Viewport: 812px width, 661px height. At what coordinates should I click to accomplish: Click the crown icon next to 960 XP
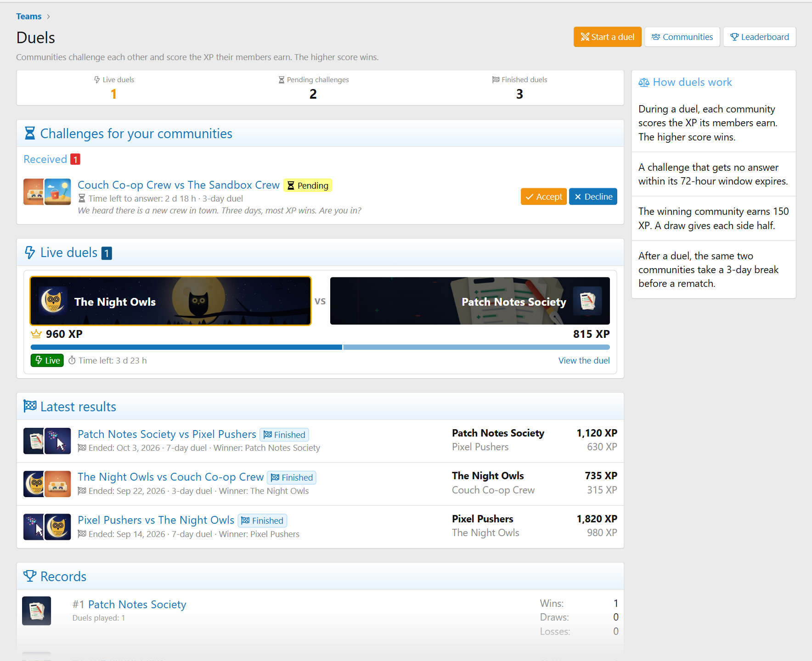click(36, 334)
